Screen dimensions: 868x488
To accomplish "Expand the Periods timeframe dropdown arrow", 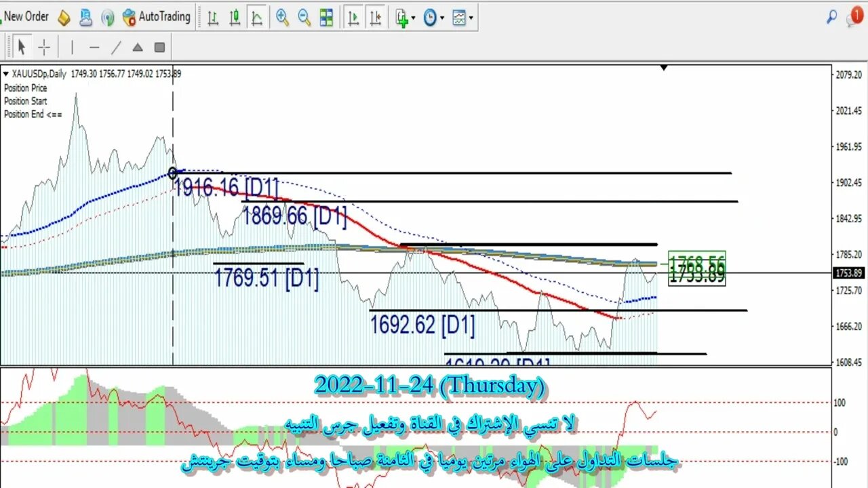I will pyautogui.click(x=442, y=18).
